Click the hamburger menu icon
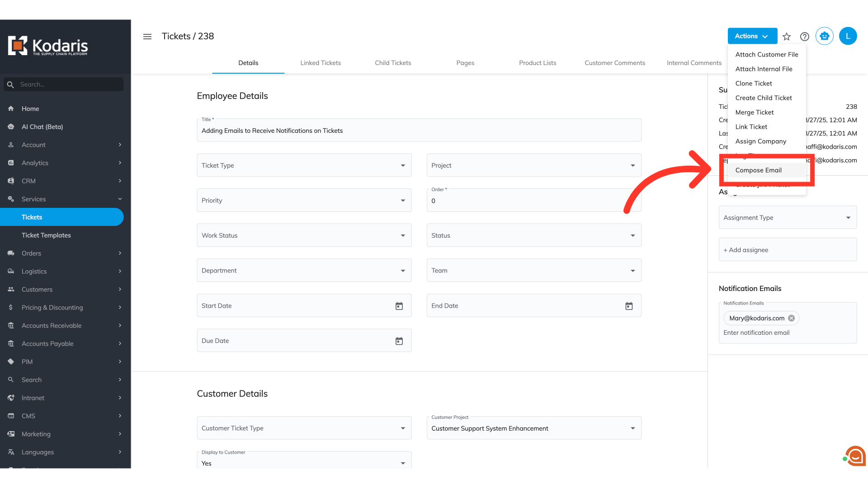This screenshot has width=868, height=488. point(147,37)
